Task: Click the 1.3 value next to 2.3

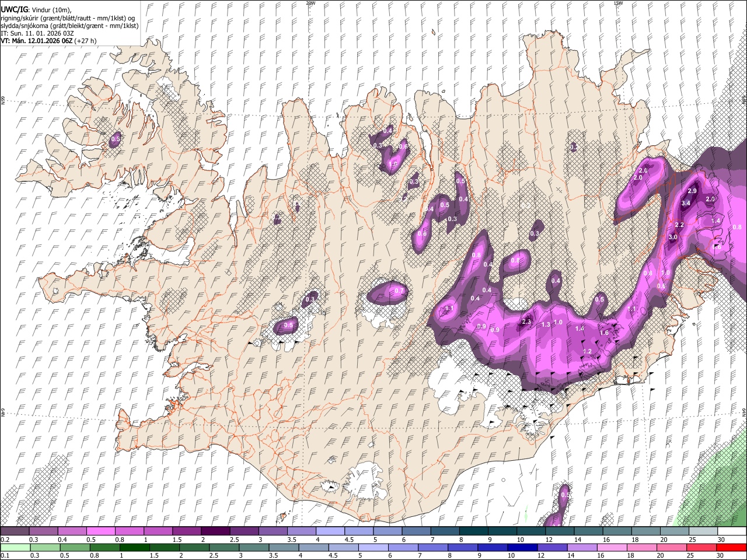Action: click(x=546, y=324)
